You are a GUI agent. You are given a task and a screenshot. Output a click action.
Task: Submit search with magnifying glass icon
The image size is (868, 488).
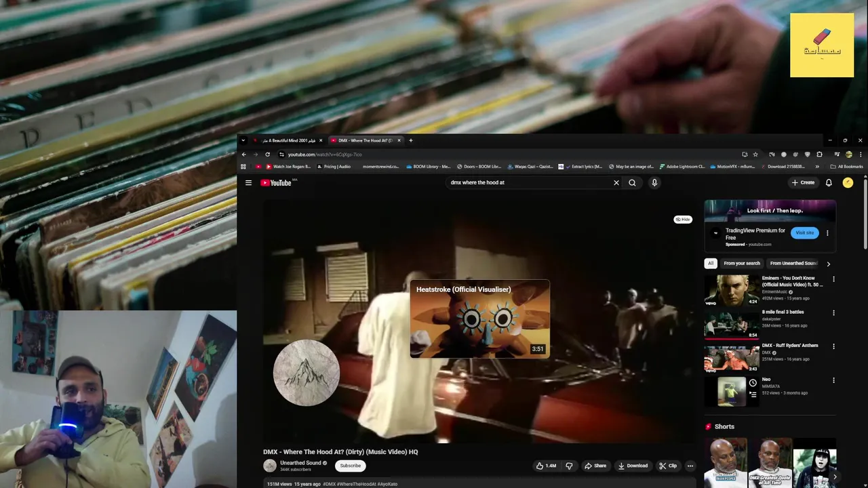tap(632, 182)
